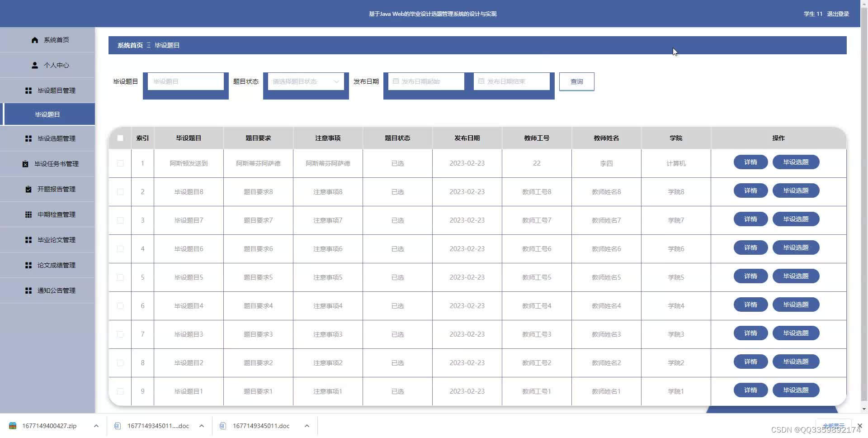Click the 查询 search button
868x438 pixels.
click(x=576, y=81)
